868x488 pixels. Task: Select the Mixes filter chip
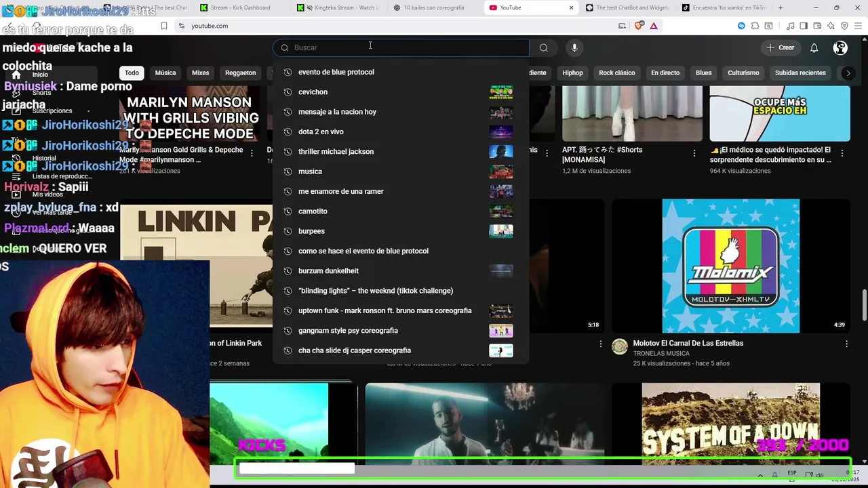[201, 73]
